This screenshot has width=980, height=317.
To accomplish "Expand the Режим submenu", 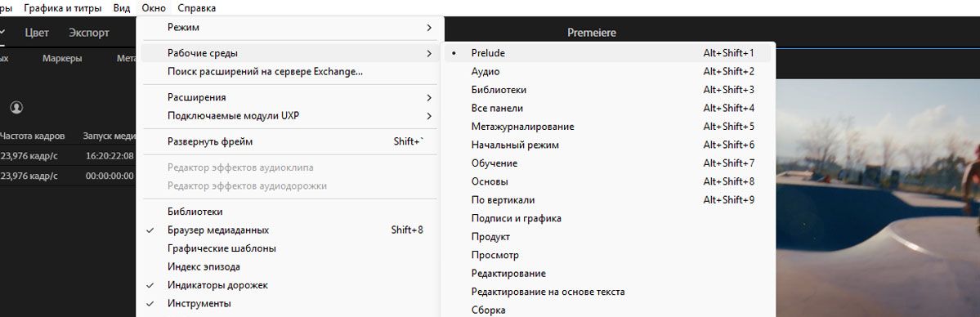I will click(x=290, y=28).
